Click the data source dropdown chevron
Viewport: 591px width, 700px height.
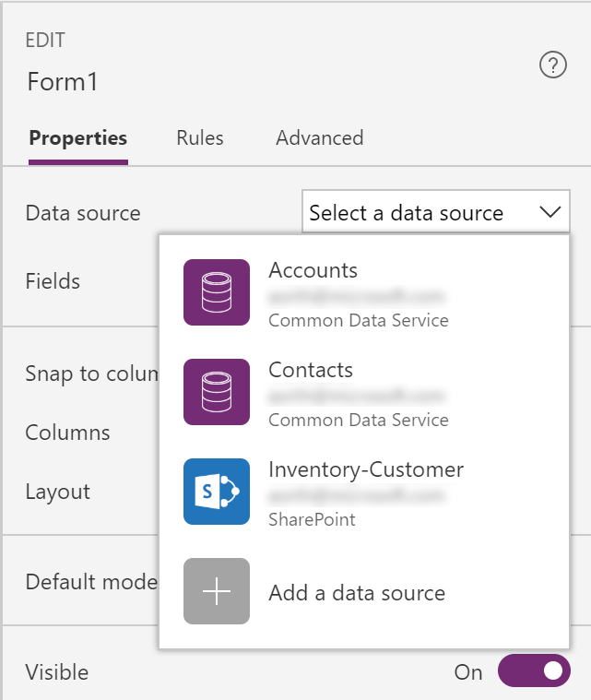(x=550, y=211)
